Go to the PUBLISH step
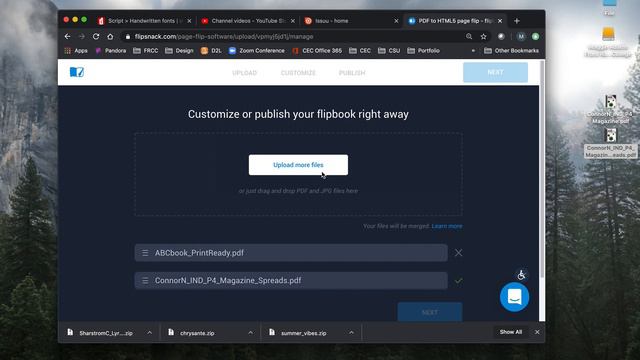640x360 pixels. 352,73
